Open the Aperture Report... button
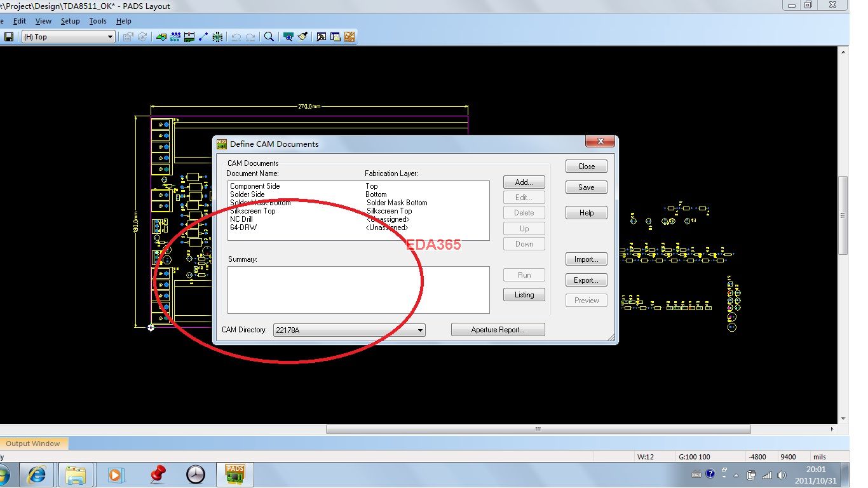This screenshot has height=488, width=868. (x=498, y=330)
